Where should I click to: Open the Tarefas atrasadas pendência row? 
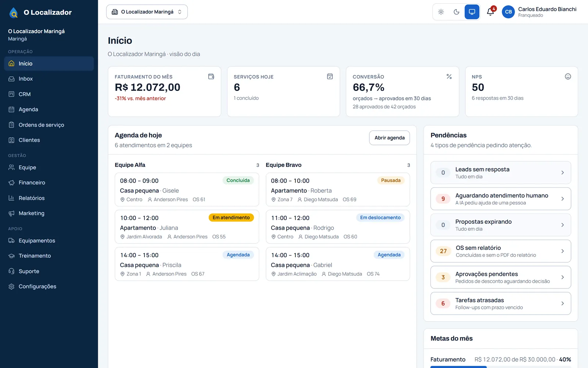point(501,304)
